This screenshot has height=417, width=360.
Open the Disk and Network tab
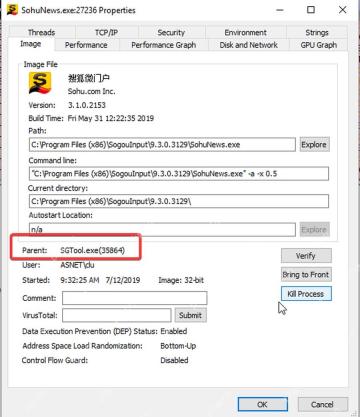tap(248, 45)
